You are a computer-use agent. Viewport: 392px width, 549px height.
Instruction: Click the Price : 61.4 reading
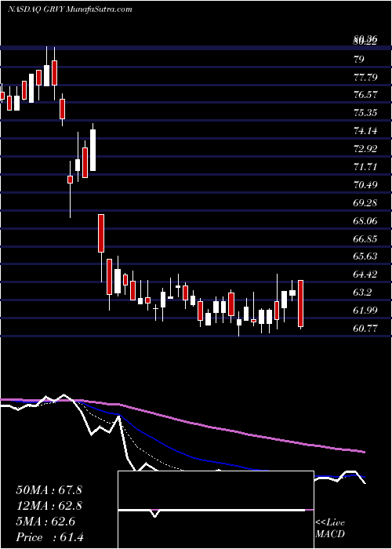point(50,537)
